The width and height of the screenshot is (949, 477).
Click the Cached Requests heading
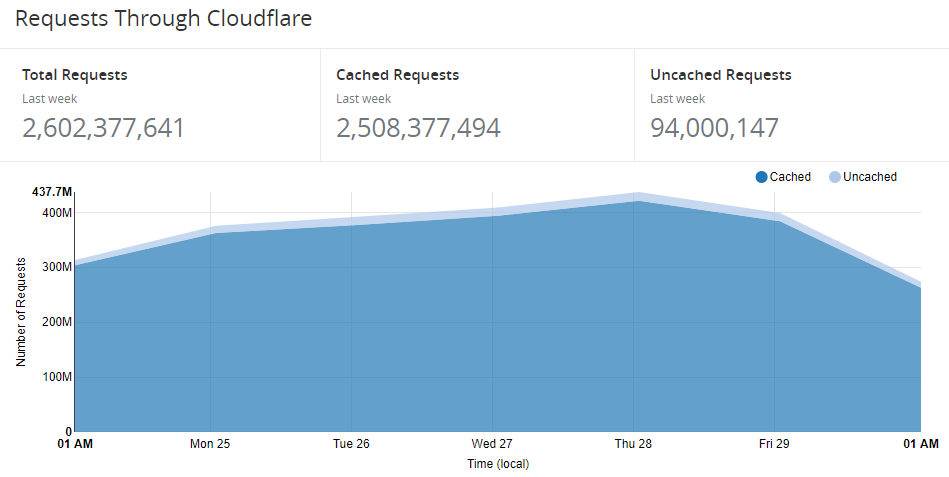pyautogui.click(x=397, y=75)
